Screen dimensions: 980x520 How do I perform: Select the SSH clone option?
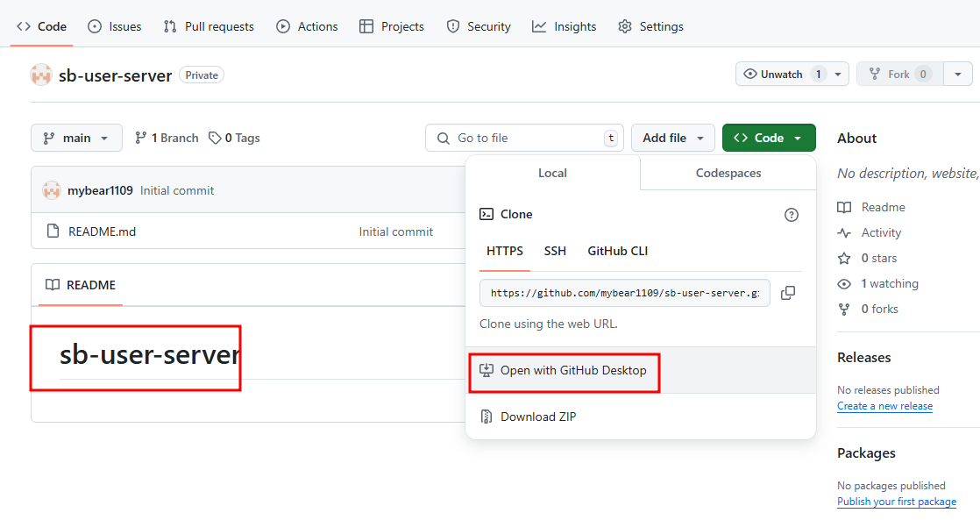pyautogui.click(x=555, y=252)
